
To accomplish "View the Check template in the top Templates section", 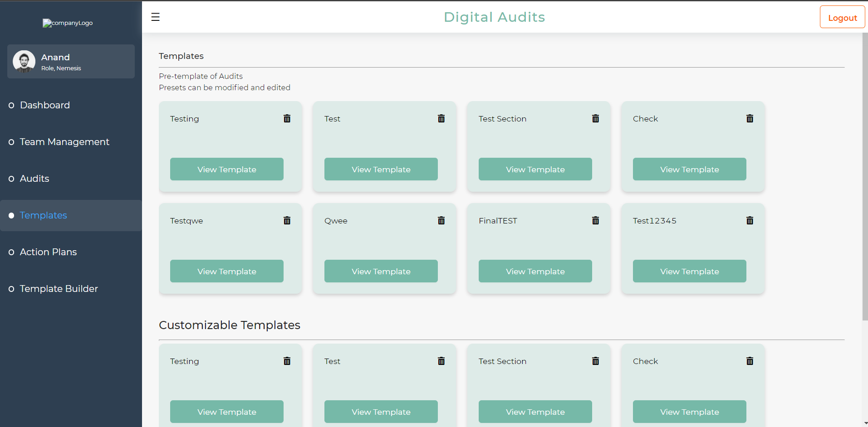I will click(690, 169).
